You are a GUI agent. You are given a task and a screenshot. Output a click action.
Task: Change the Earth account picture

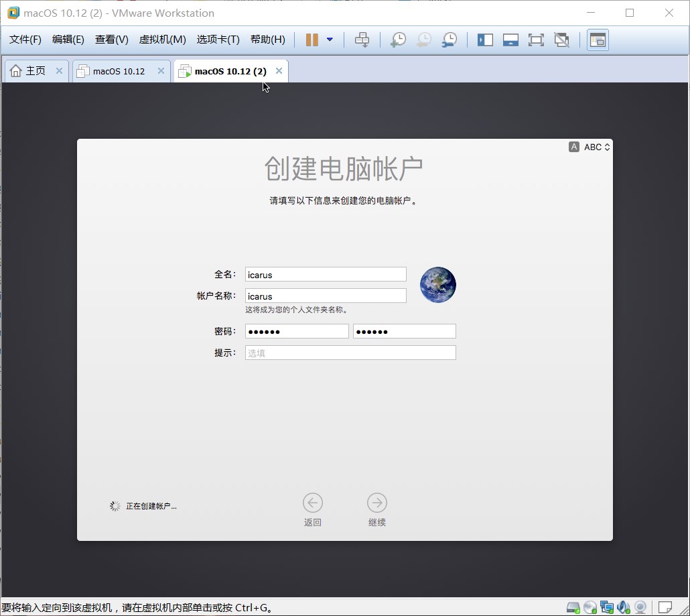point(438,285)
